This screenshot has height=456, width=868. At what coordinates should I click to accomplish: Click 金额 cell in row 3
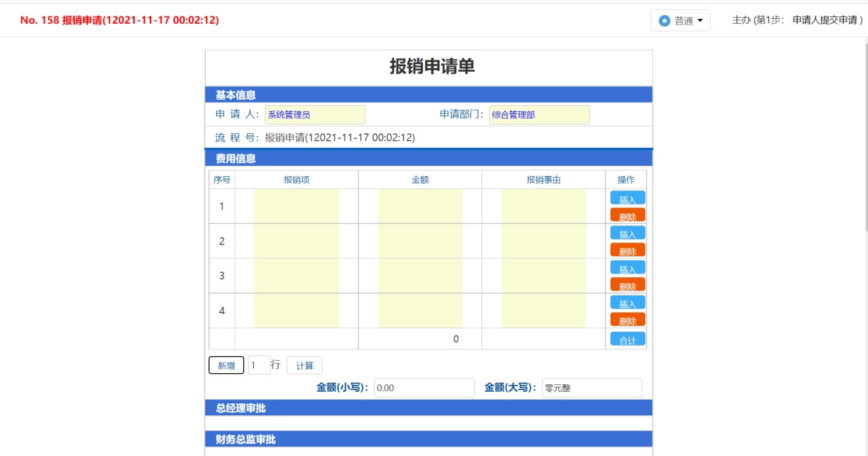(420, 276)
